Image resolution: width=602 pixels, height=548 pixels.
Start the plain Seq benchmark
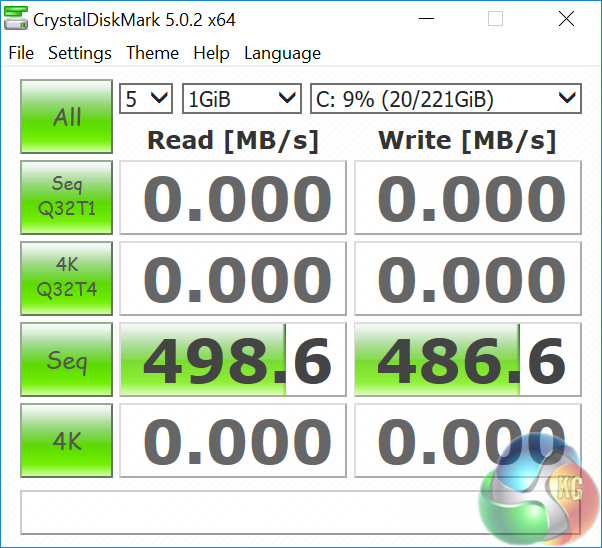(66, 359)
